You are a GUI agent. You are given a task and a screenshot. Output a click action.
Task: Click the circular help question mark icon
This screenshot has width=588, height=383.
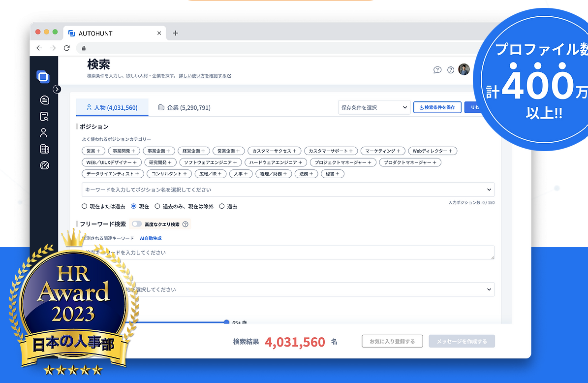[x=451, y=70]
